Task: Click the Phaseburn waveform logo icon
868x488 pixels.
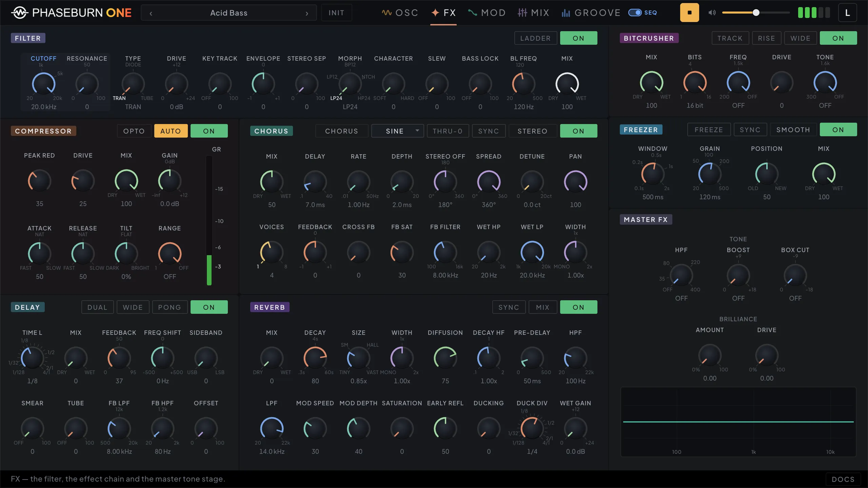Action: click(x=20, y=13)
